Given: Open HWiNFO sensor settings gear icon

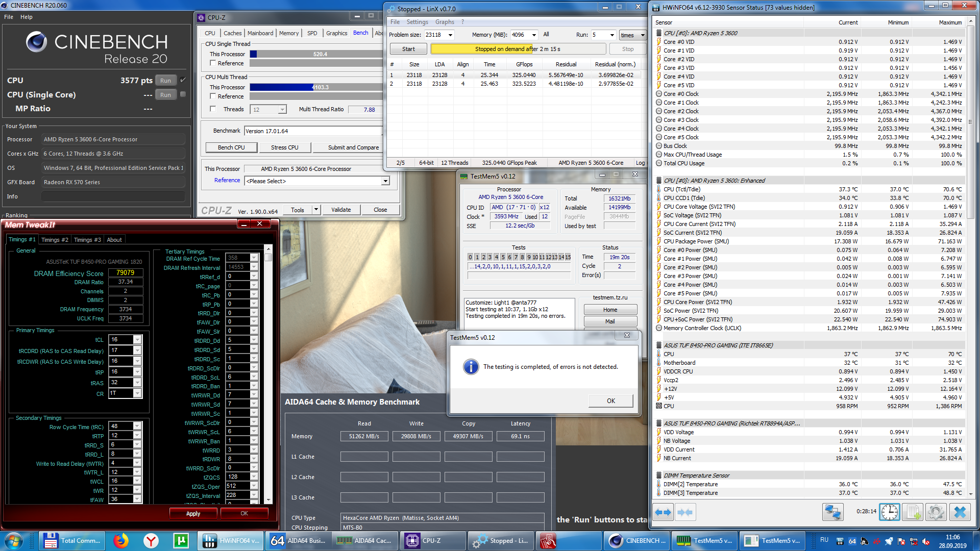Looking at the screenshot, I should (x=936, y=512).
